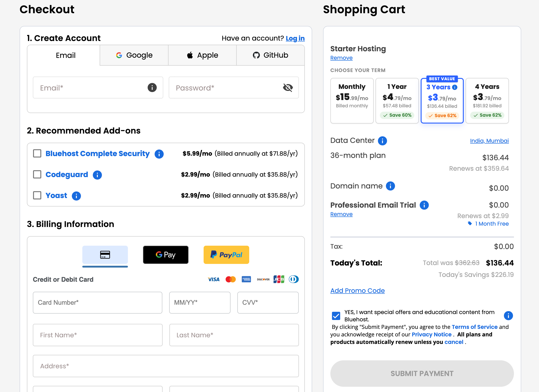Open Yoast info icon
Image resolution: width=539 pixels, height=392 pixels.
click(76, 196)
